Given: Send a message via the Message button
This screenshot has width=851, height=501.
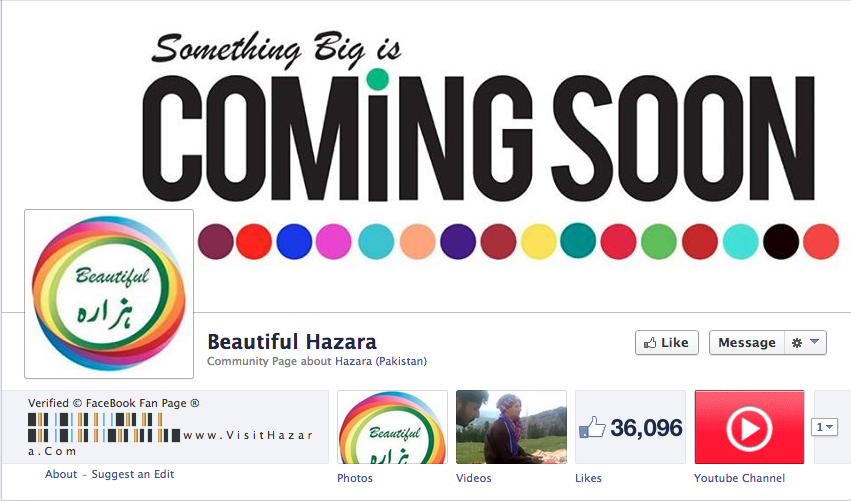Looking at the screenshot, I should [747, 343].
